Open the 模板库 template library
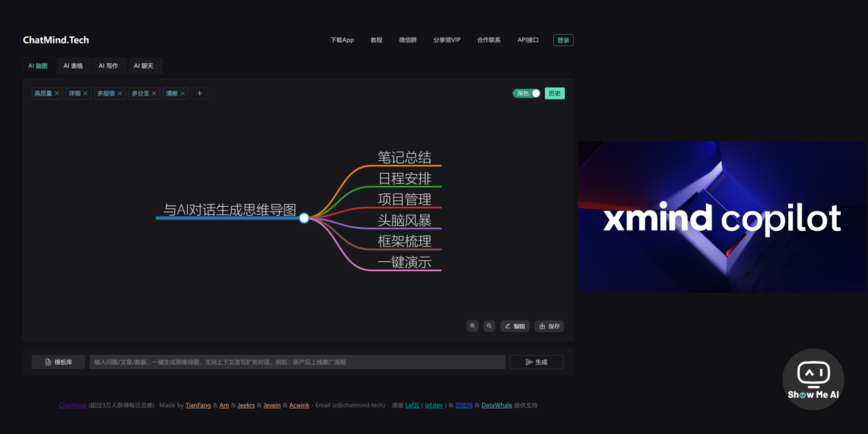 click(58, 362)
